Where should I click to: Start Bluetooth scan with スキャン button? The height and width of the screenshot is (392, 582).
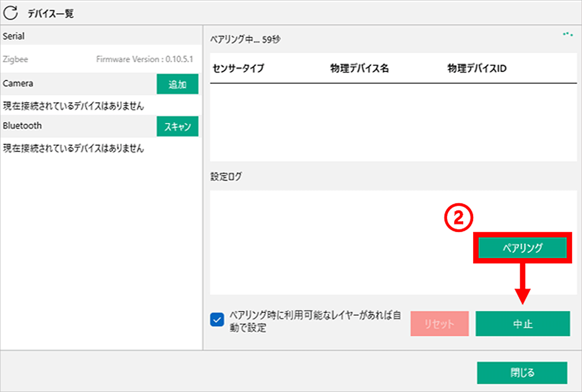(177, 126)
